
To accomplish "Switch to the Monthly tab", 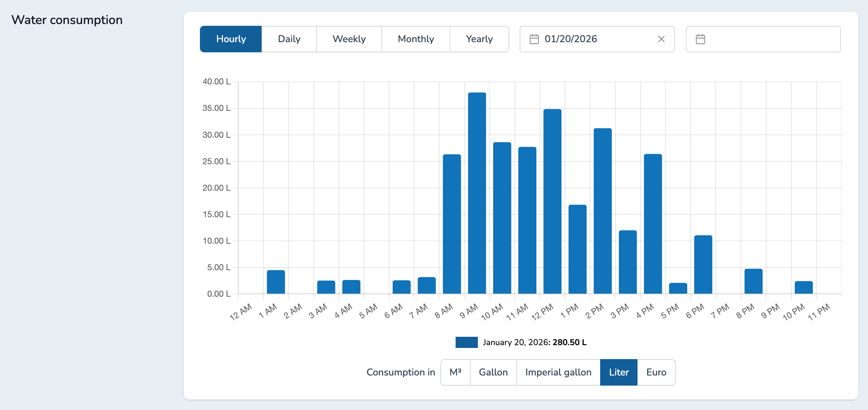I will [416, 39].
